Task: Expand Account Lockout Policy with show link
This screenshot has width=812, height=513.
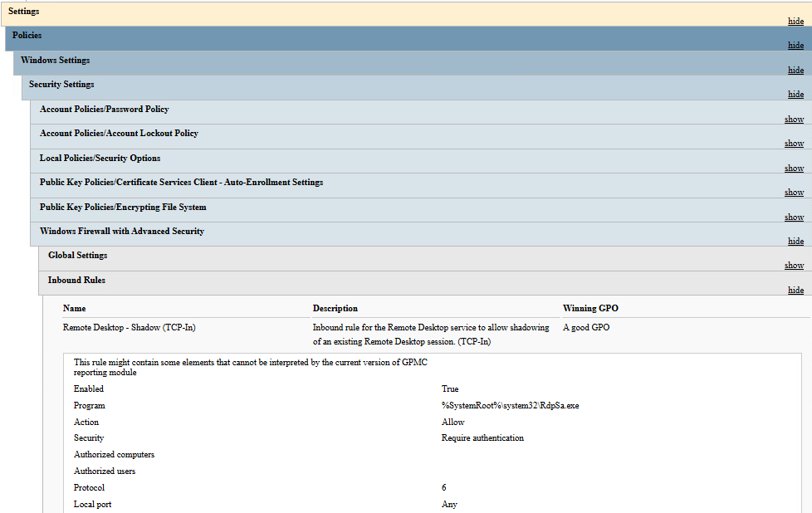Action: [x=794, y=144]
